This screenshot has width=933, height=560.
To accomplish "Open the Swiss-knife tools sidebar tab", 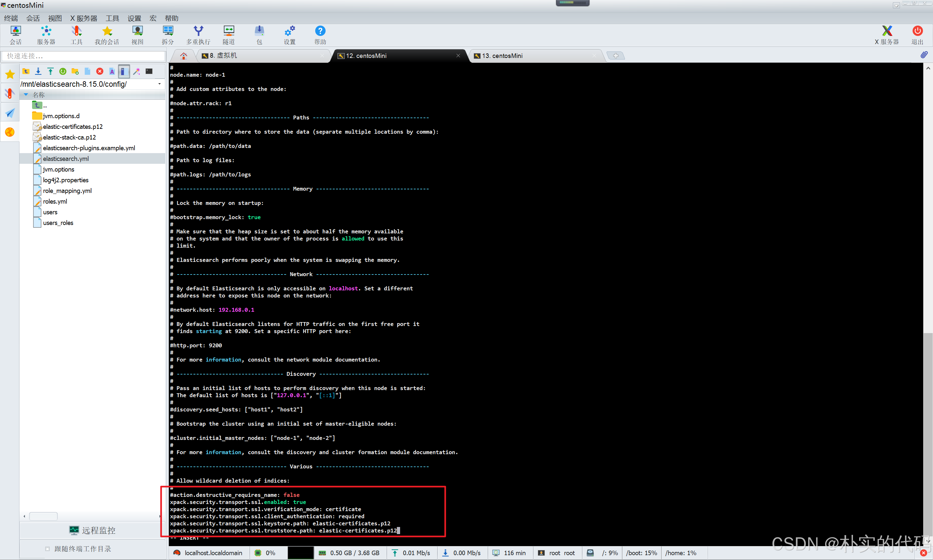I will tap(10, 93).
